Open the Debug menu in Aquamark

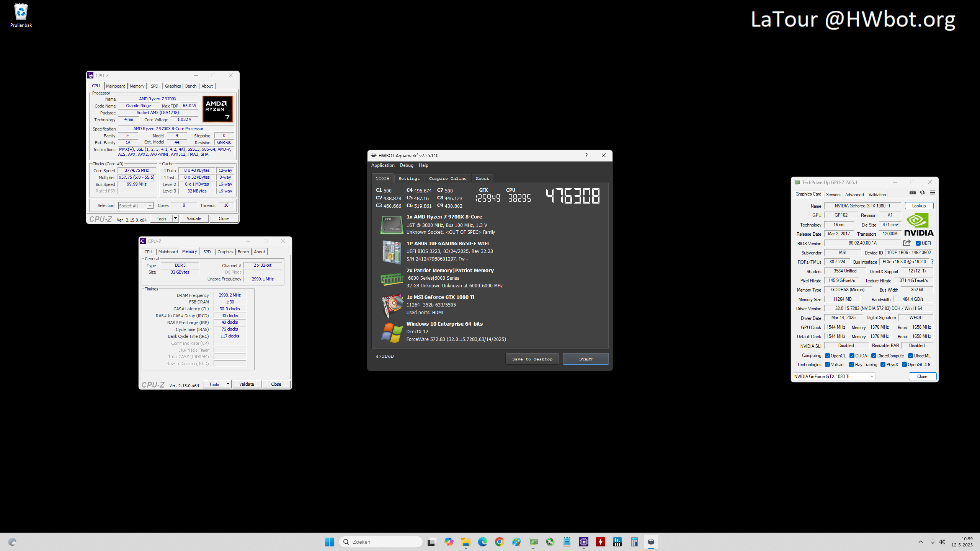407,165
